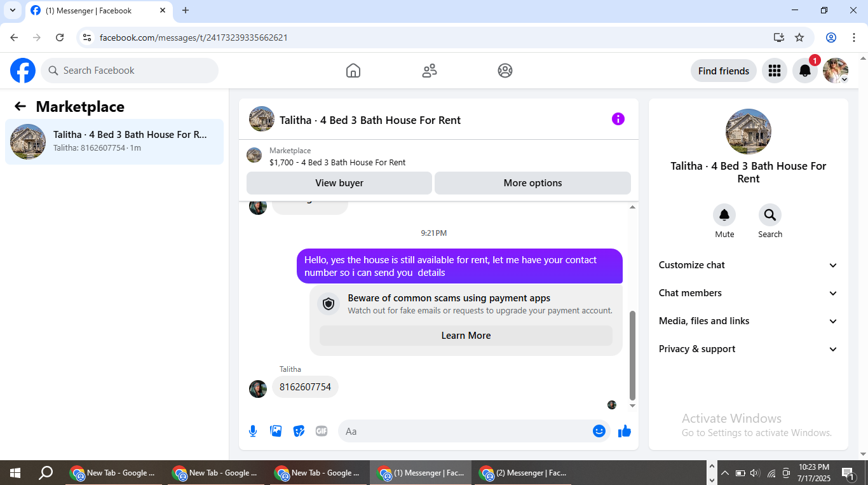Open first New Tab - Google taskbar window
Viewport: 868px width, 485px height.
tap(116, 473)
